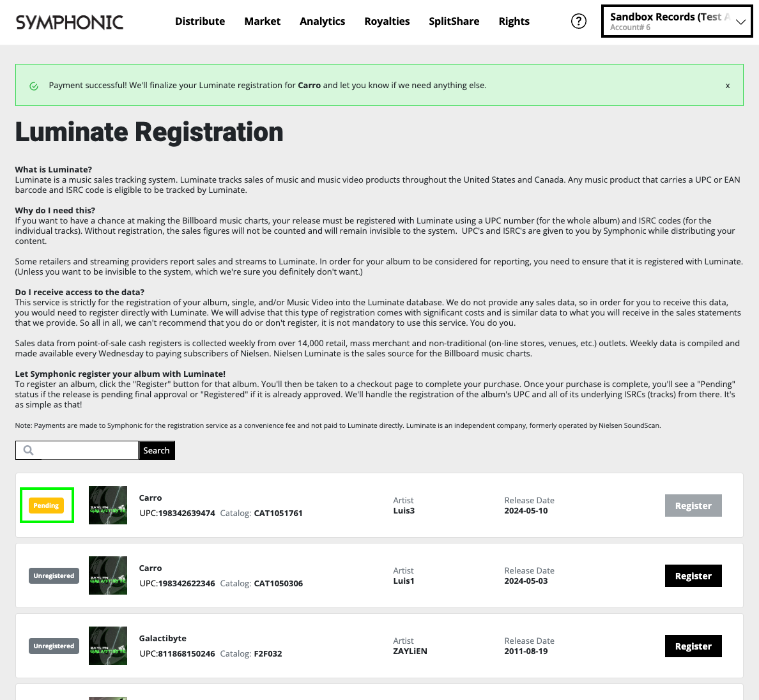Focus the album search input field
This screenshot has width=759, height=700.
pyautogui.click(x=77, y=450)
